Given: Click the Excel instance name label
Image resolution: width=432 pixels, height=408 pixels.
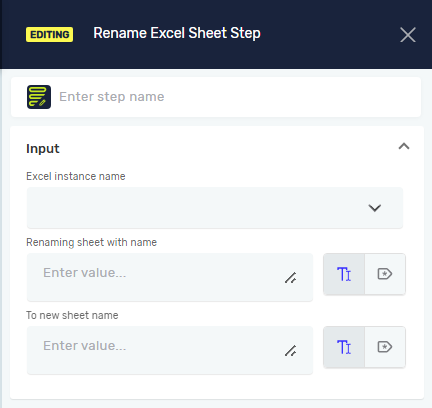Looking at the screenshot, I should tap(76, 176).
